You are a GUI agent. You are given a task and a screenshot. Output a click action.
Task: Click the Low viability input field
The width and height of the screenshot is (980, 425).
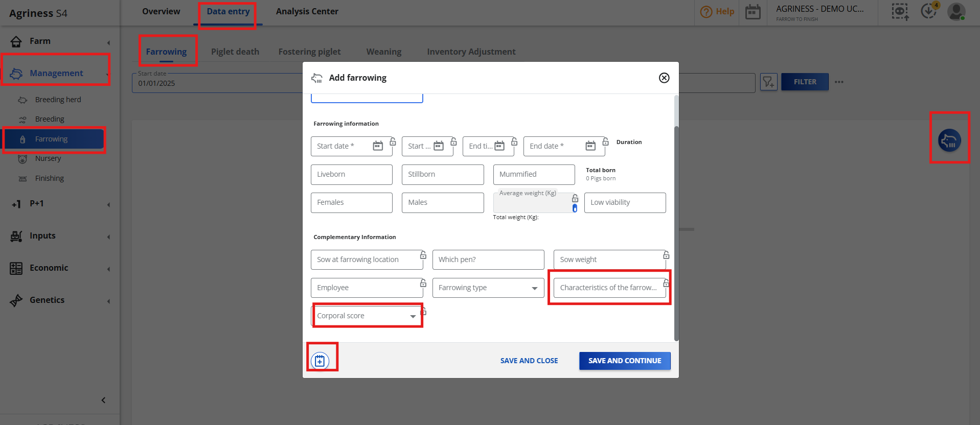coord(625,203)
